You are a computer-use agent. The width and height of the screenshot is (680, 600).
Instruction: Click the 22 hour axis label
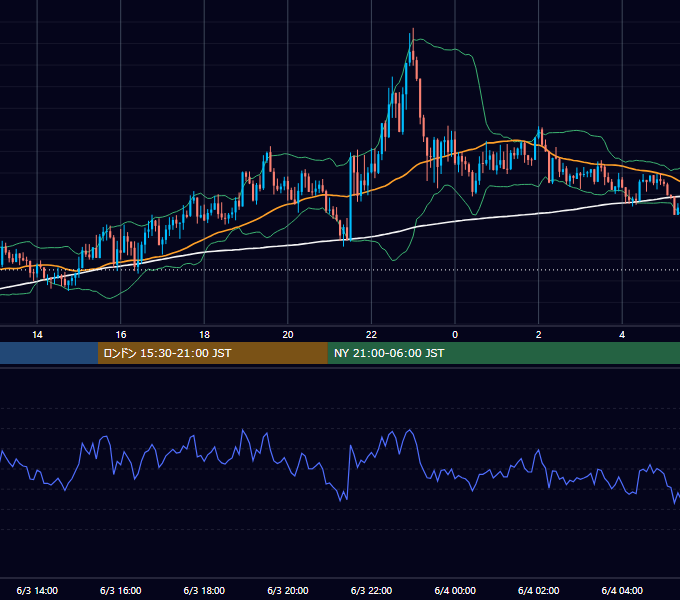coord(371,335)
